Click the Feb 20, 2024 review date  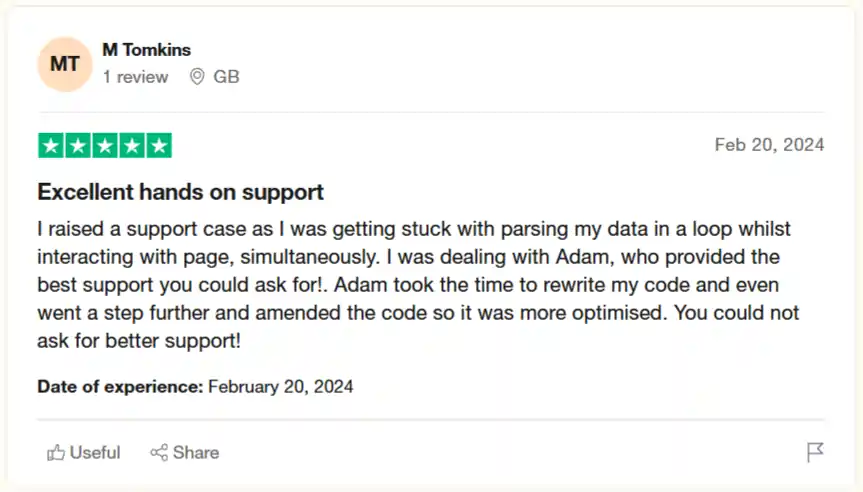(769, 145)
